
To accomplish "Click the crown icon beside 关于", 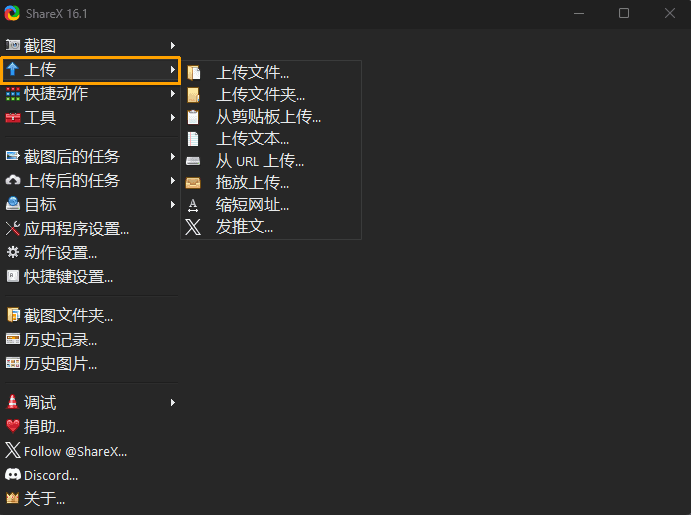I will (x=13, y=498).
